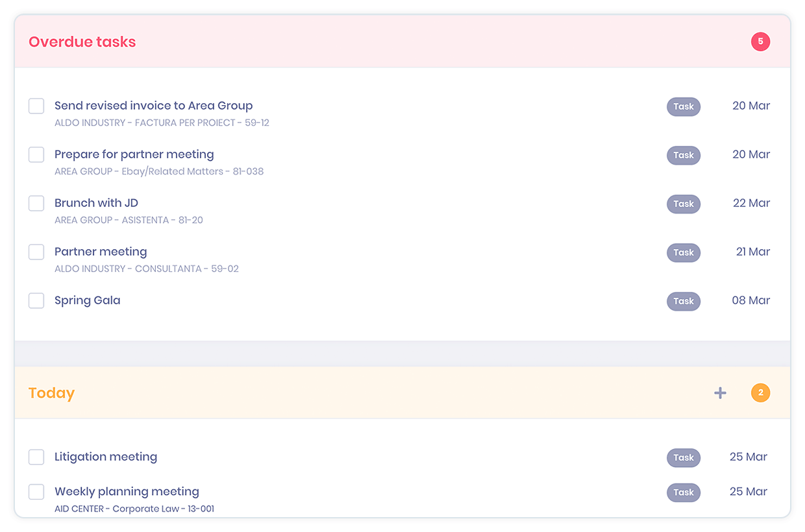This screenshot has height=532, width=805.
Task: Collapse the Today section header
Action: [402, 393]
